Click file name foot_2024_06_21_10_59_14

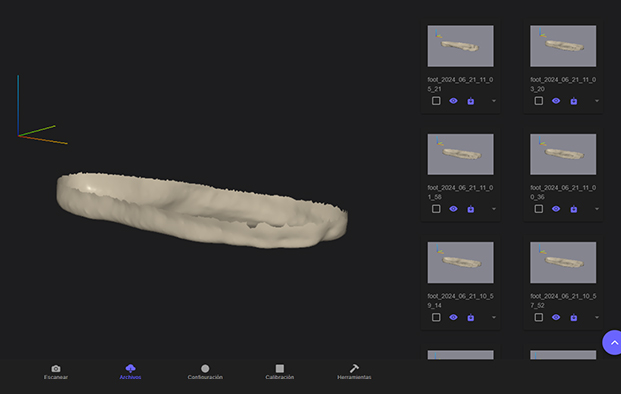[460, 301]
